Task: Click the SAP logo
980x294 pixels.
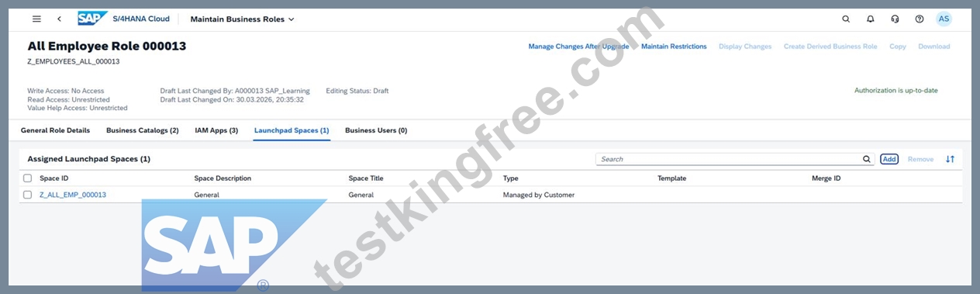Action: click(91, 19)
